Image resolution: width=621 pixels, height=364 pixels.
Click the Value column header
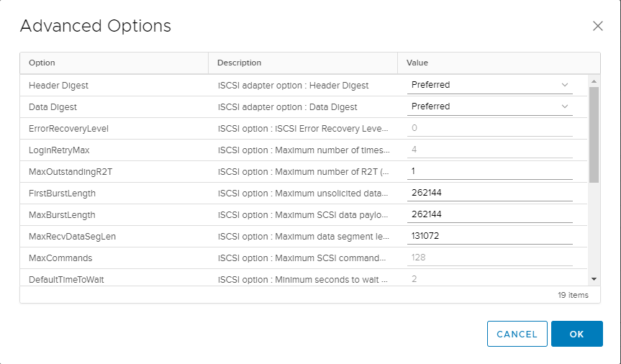coord(499,63)
